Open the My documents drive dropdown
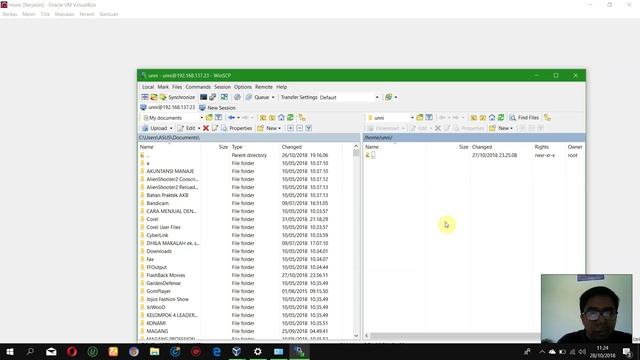Screen dimensions: 640x360 173,118
